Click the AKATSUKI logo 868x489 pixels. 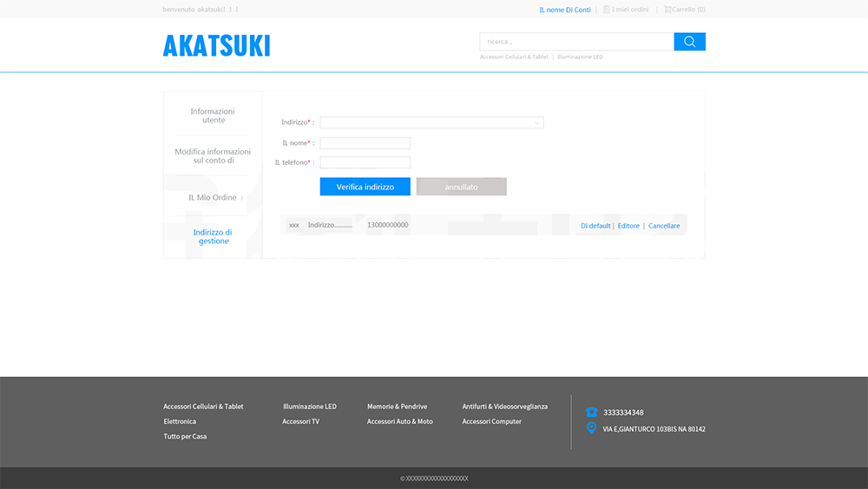pyautogui.click(x=216, y=45)
